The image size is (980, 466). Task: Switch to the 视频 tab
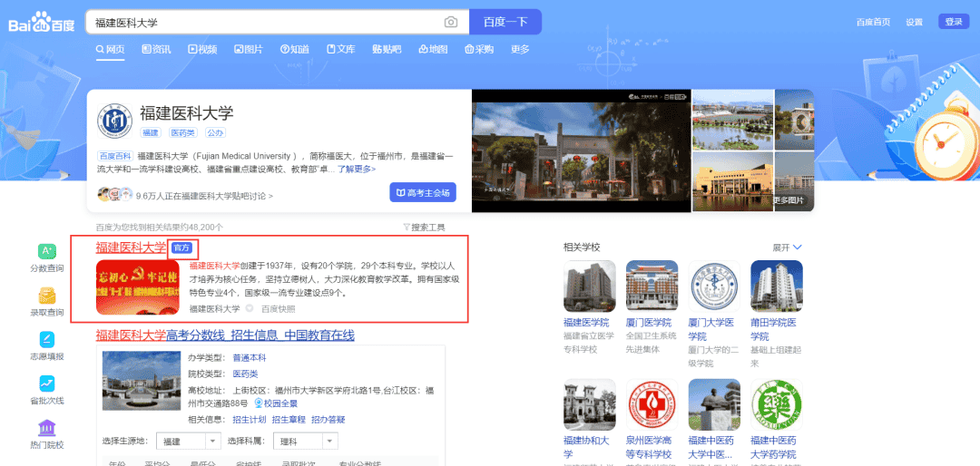click(x=202, y=49)
